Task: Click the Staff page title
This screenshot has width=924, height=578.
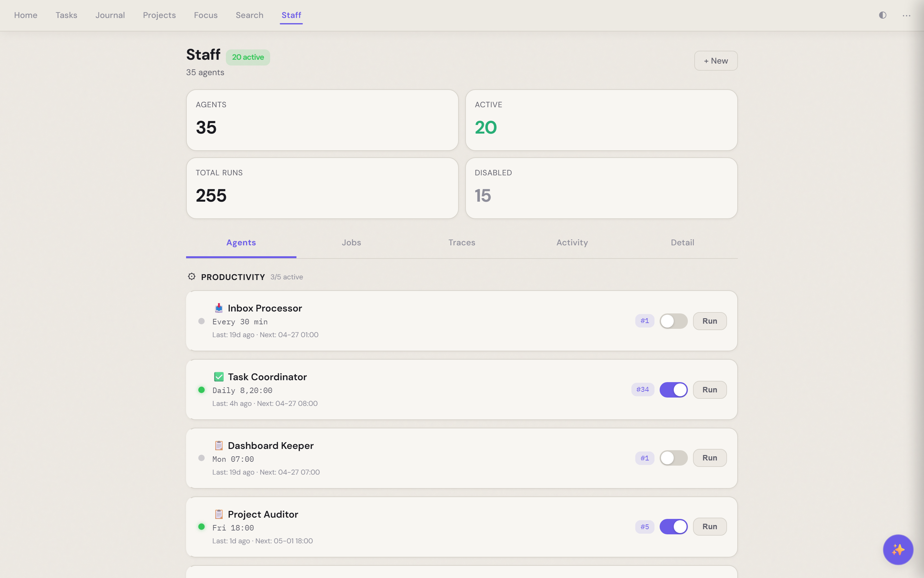Action: point(203,55)
